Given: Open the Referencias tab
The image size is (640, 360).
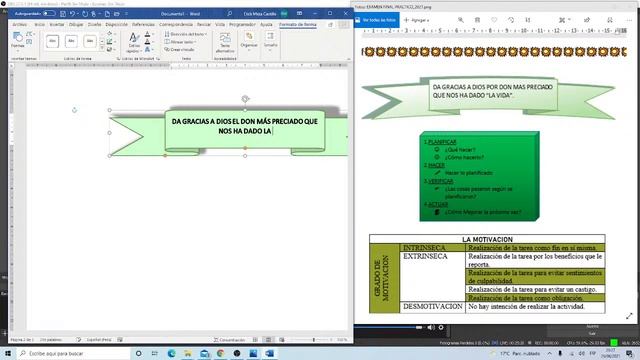Looking at the screenshot, I should (x=143, y=24).
